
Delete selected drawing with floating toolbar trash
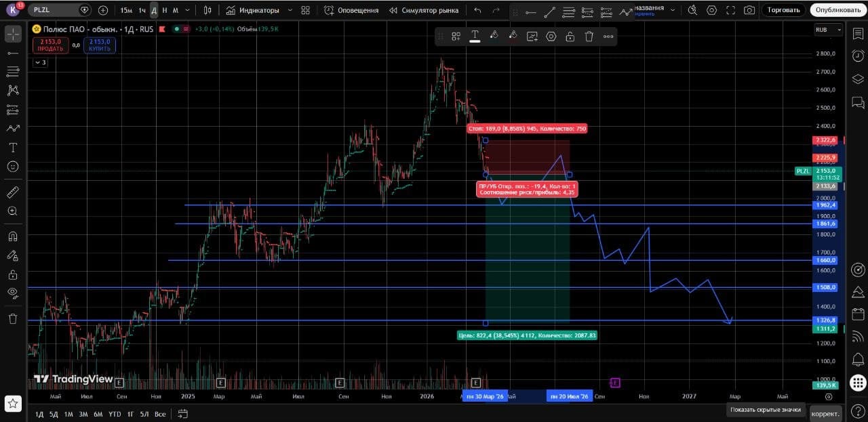pyautogui.click(x=589, y=37)
